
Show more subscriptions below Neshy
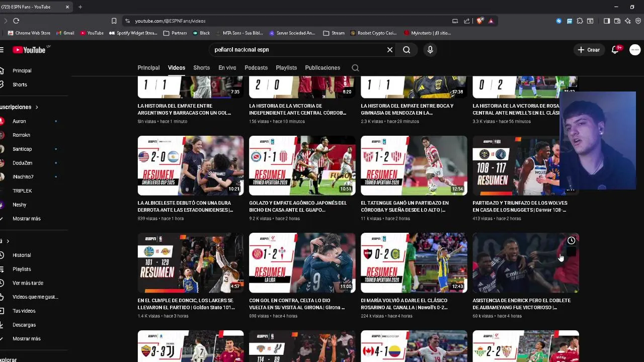[27, 219]
